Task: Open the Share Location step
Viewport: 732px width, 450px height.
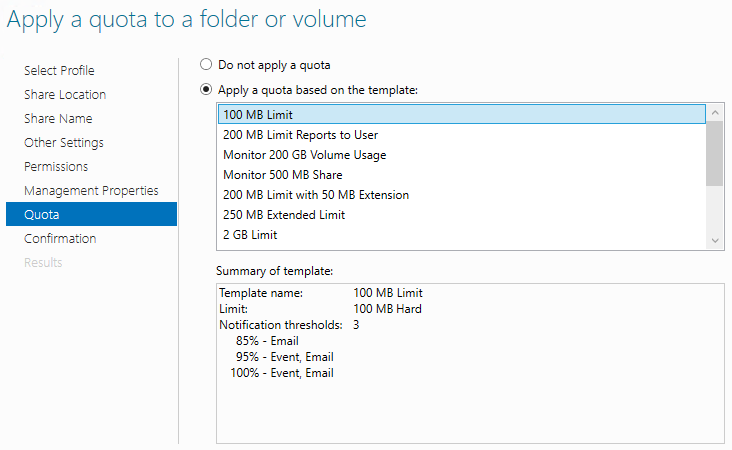Action: tap(65, 95)
